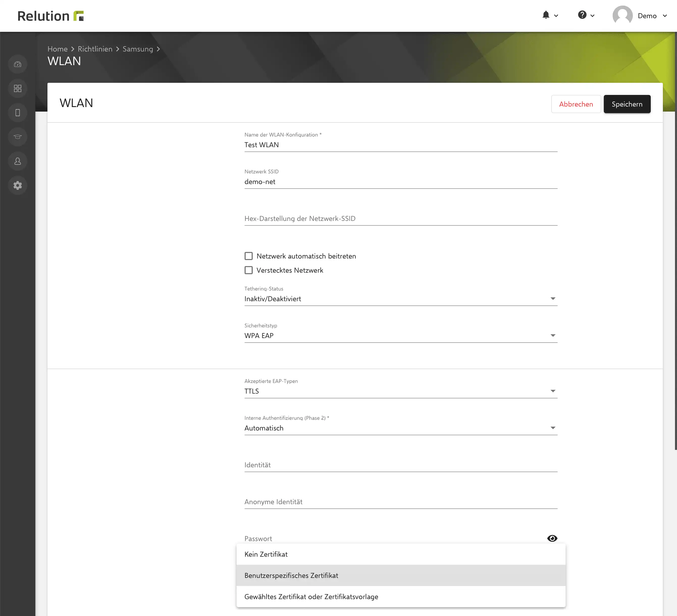Viewport: 677px width, 616px height.
Task: Open the settings gear icon in the sidebar
Action: pos(18,185)
